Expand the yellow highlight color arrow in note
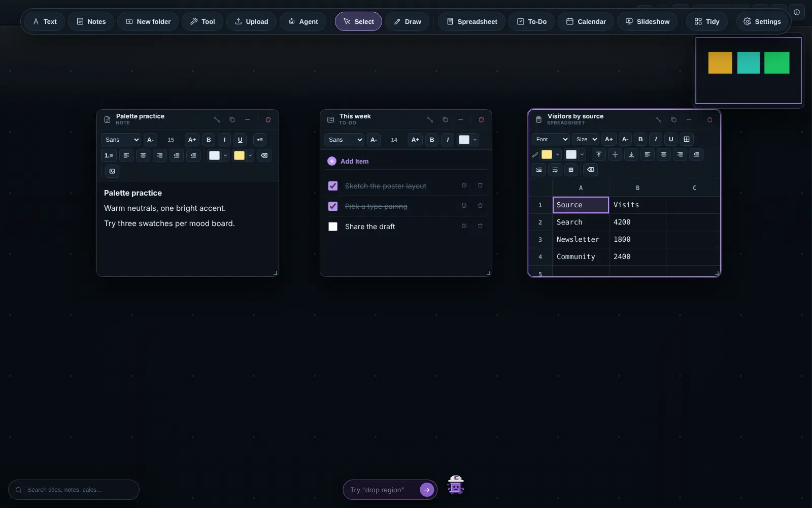 coord(250,155)
